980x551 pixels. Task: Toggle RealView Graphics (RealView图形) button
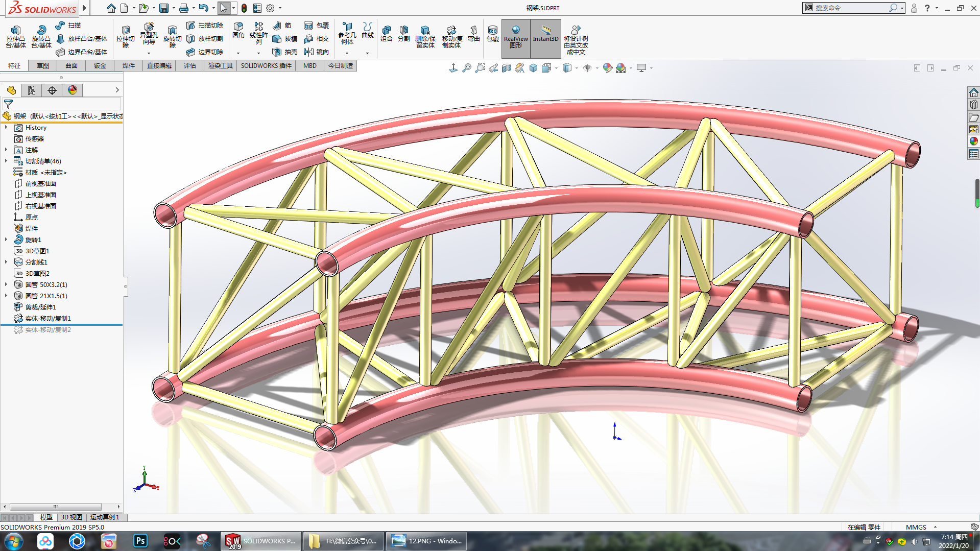tap(516, 38)
